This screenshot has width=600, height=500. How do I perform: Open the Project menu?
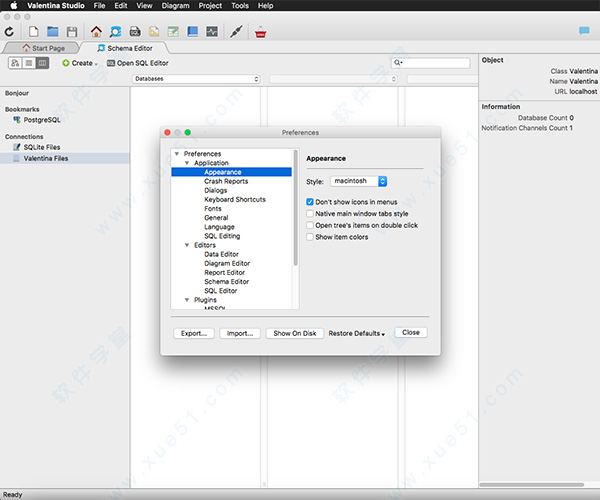[210, 5]
